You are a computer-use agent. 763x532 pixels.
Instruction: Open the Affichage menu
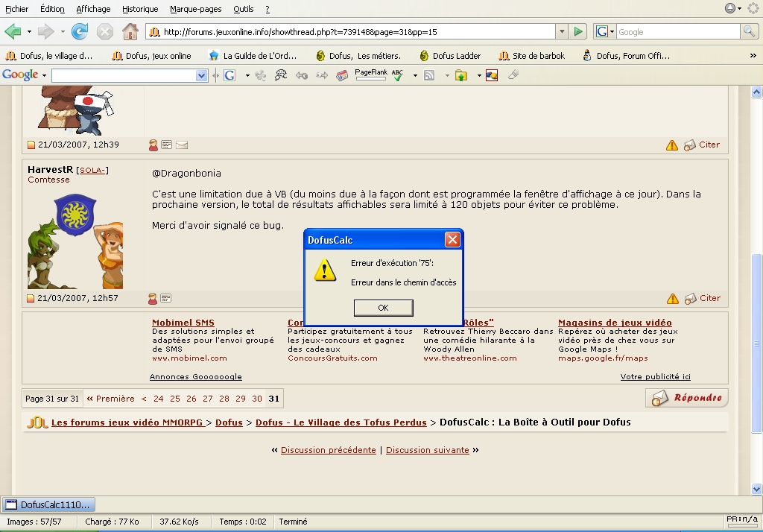pos(93,9)
